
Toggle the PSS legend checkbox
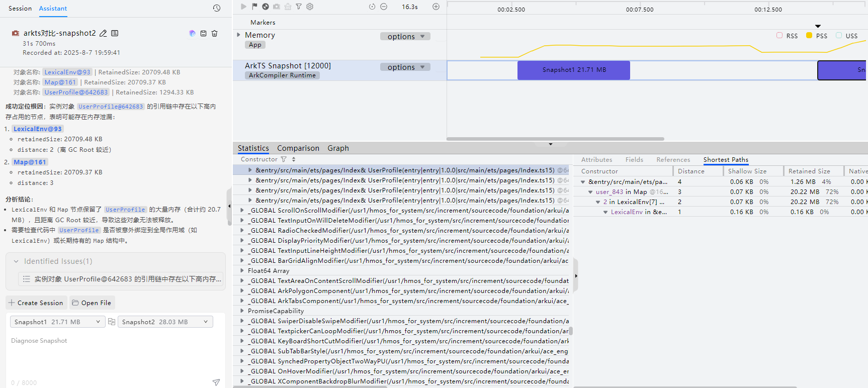click(809, 36)
